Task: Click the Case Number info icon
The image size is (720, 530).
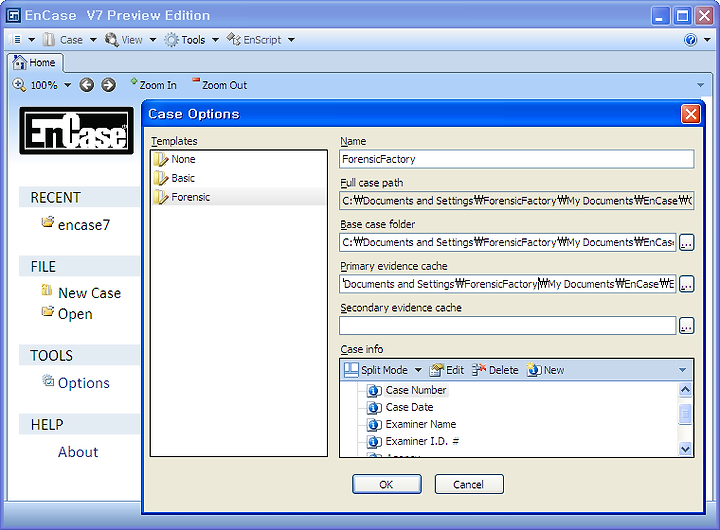Action: click(374, 391)
